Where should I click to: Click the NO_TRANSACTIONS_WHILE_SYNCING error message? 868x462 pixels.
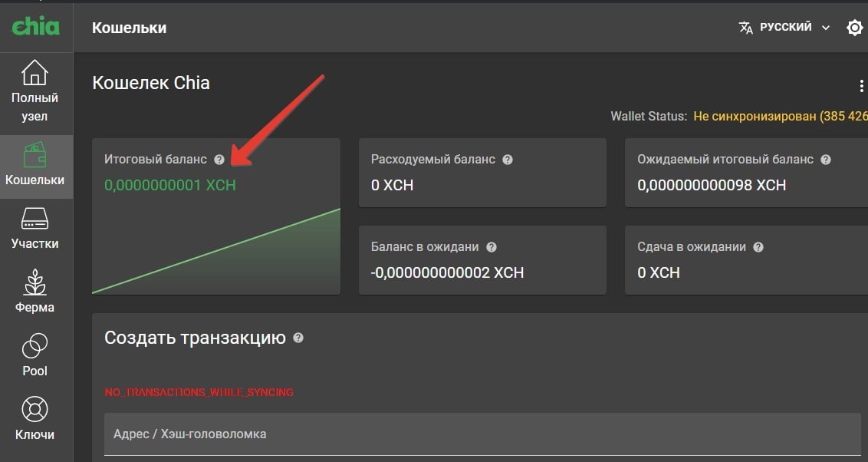point(199,392)
